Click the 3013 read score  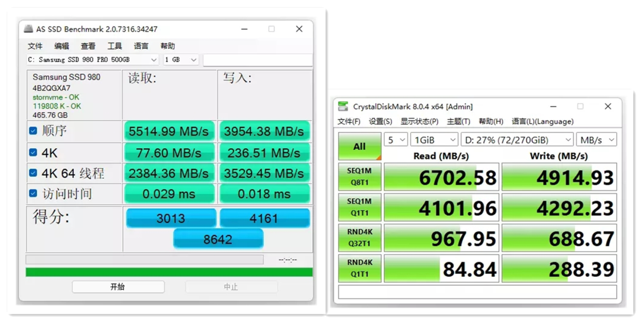coord(171,218)
